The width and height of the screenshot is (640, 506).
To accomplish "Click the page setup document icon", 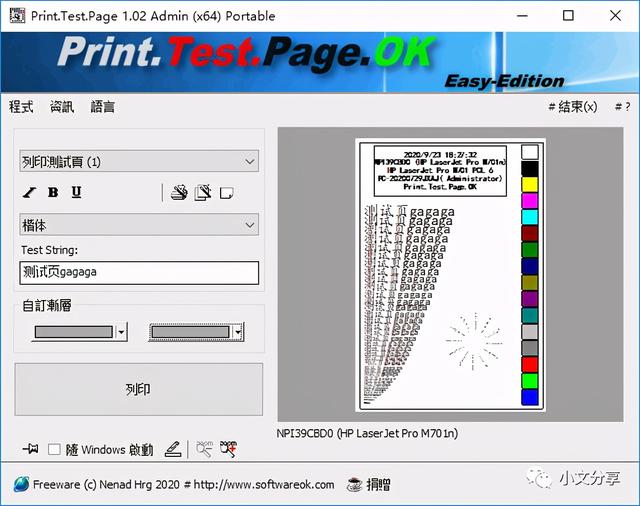I will (203, 192).
